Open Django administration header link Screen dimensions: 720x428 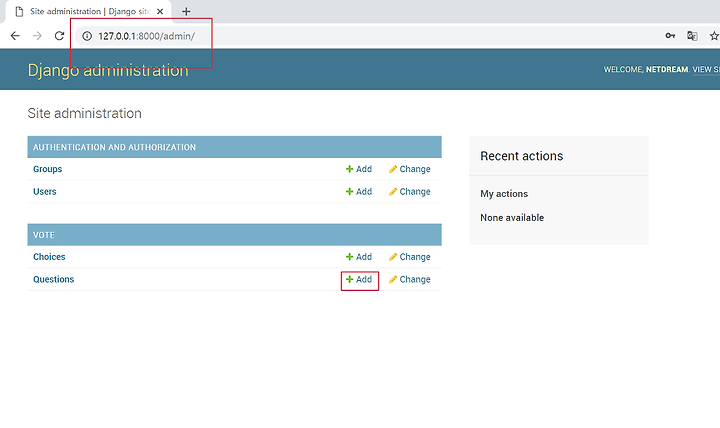tap(108, 70)
